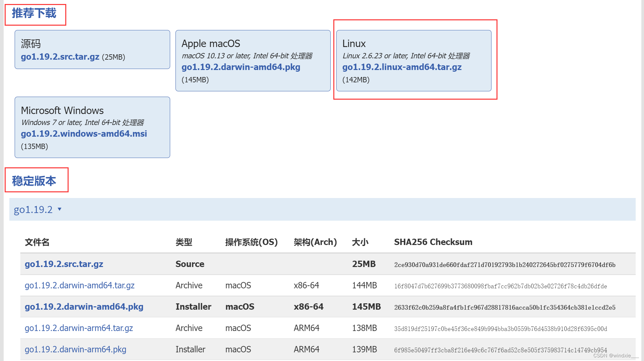Click the go1.19.2 stable version heading
The height and width of the screenshot is (361, 644).
tap(33, 210)
